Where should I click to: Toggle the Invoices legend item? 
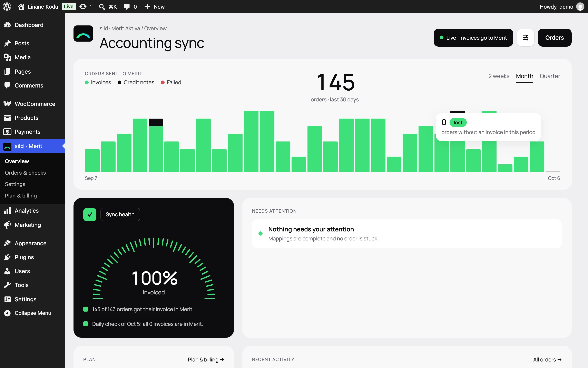click(x=98, y=82)
